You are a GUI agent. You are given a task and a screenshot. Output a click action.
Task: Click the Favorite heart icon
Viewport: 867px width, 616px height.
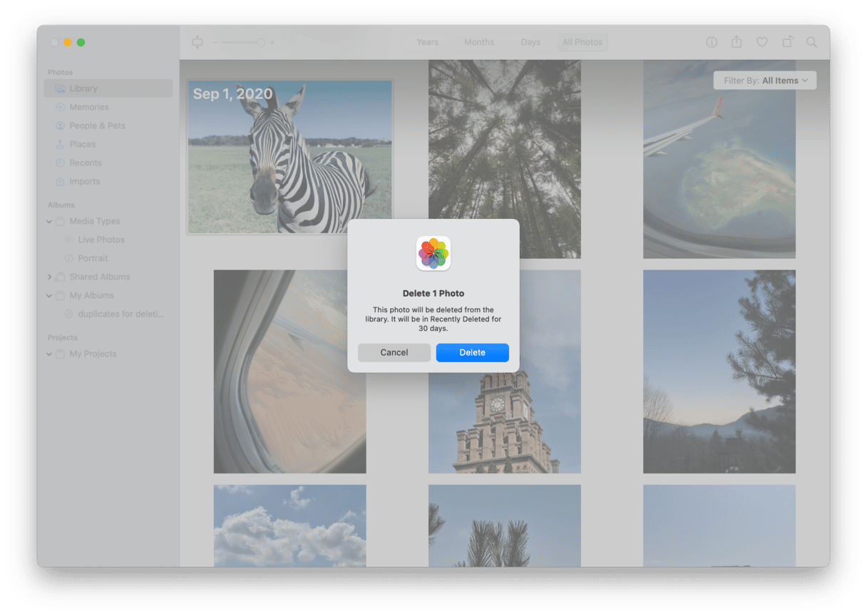(x=761, y=42)
